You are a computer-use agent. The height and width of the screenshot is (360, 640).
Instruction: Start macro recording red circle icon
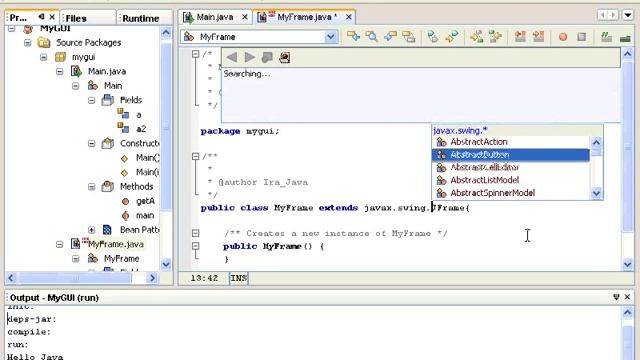coord(563,37)
